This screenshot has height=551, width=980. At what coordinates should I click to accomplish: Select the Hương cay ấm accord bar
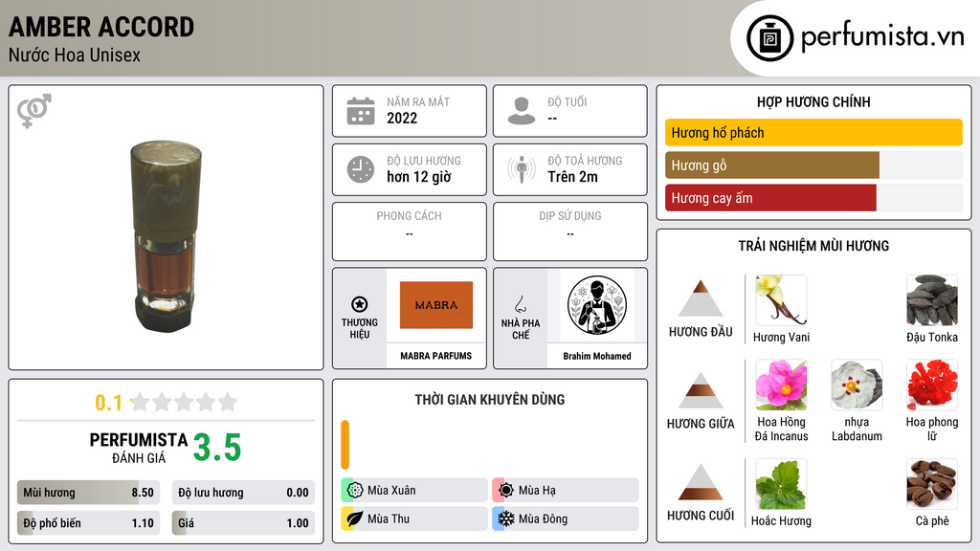tap(813, 197)
